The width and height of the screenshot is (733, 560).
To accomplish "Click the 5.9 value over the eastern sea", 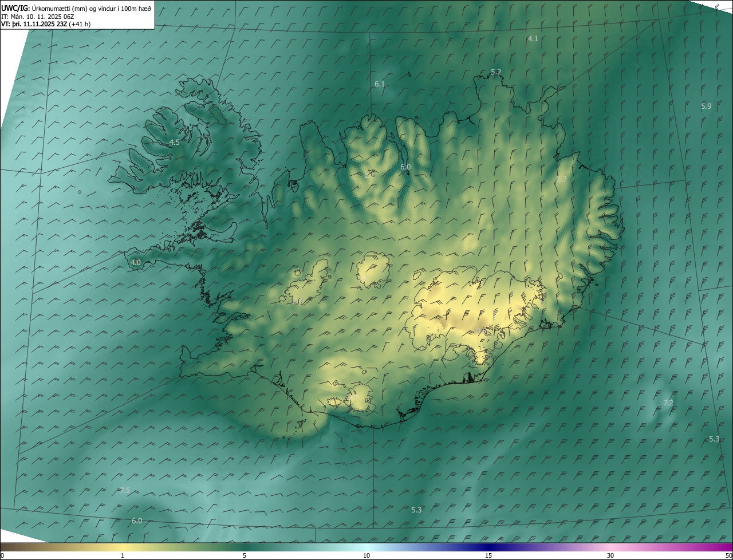I will pyautogui.click(x=706, y=107).
